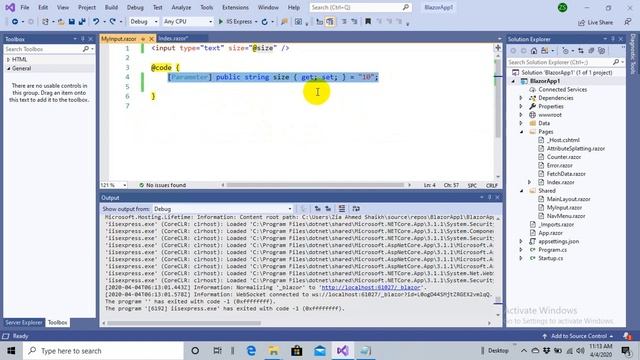Click the split editor icon
Viewport: 640px width, 360px height.
(x=498, y=48)
